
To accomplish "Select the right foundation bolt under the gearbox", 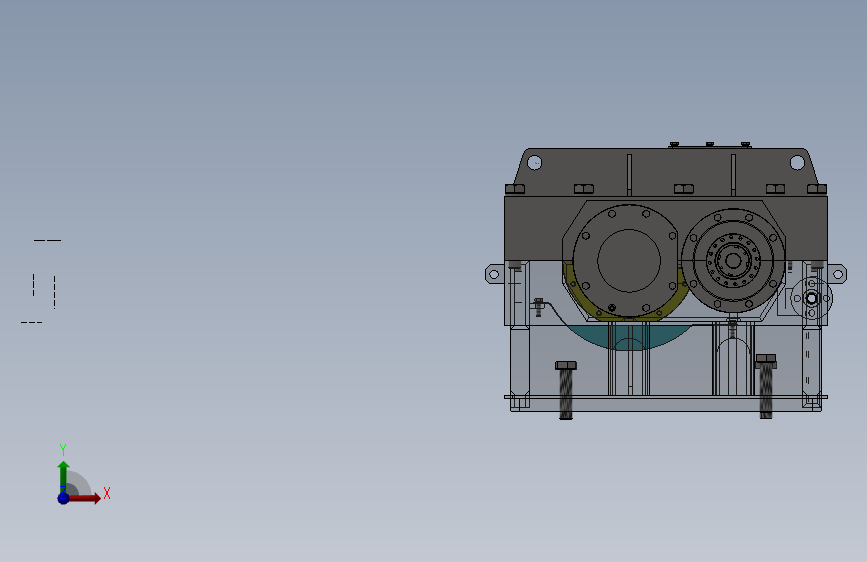I will coord(766,387).
